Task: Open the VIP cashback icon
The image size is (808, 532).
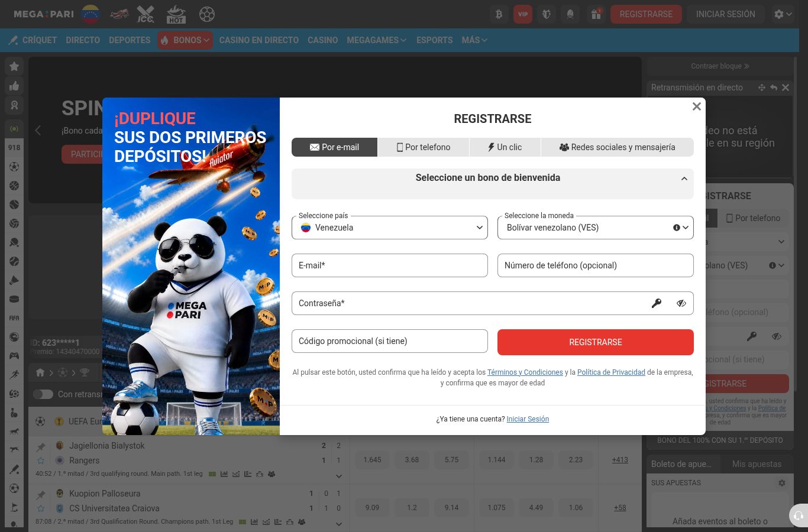Action: point(523,14)
